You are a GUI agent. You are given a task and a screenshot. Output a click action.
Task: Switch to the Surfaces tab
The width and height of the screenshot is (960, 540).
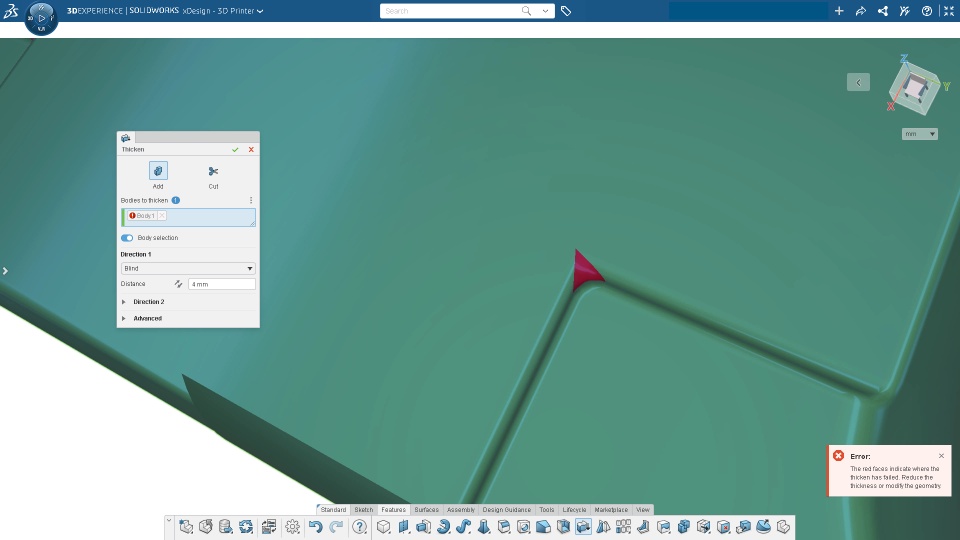426,509
